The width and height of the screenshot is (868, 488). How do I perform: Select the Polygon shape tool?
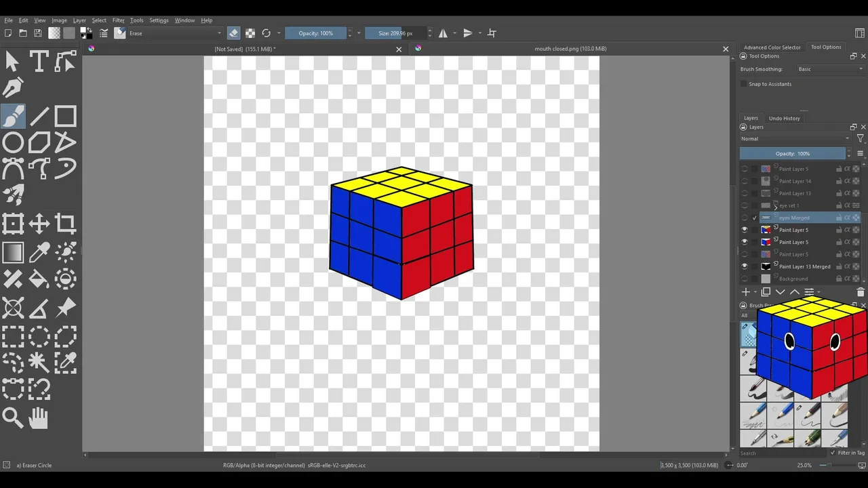click(x=39, y=142)
